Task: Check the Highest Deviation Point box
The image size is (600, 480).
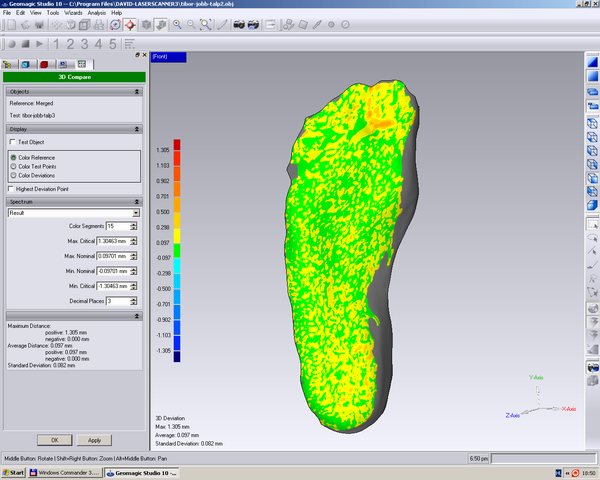Action: tap(11, 188)
